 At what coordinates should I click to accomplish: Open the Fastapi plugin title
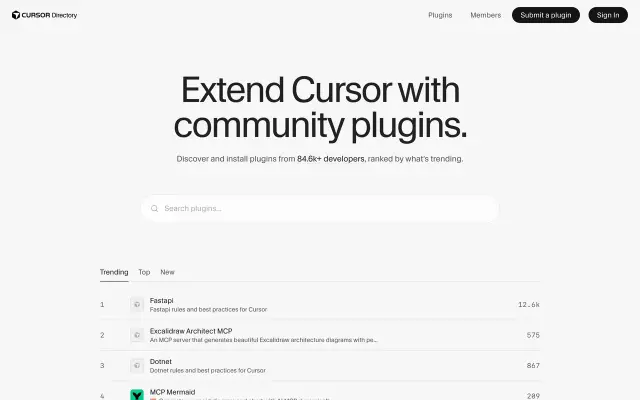coord(161,300)
